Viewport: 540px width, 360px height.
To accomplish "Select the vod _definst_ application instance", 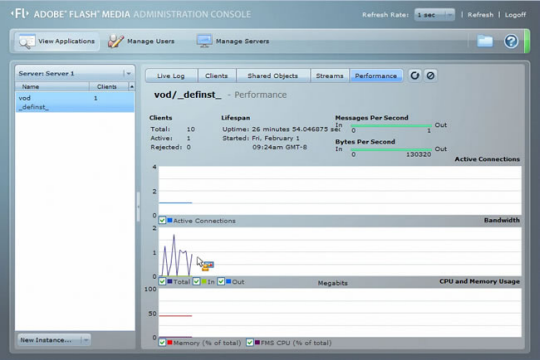I will click(x=75, y=102).
